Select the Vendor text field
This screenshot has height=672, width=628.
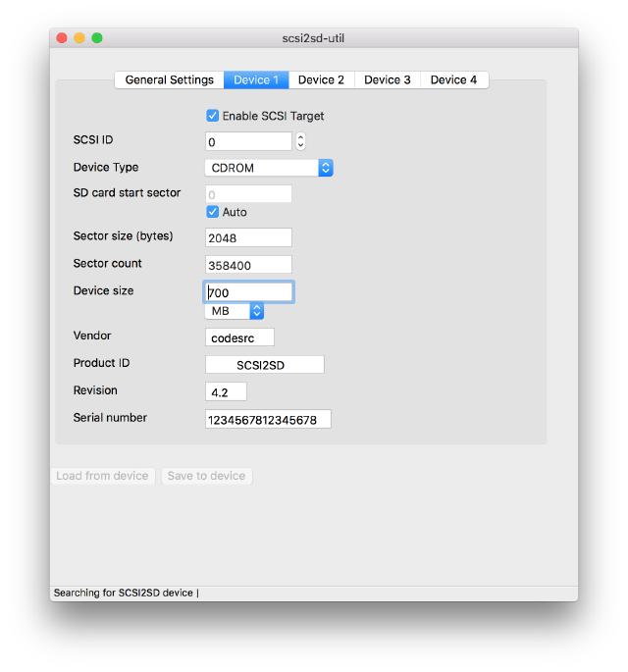pos(239,337)
